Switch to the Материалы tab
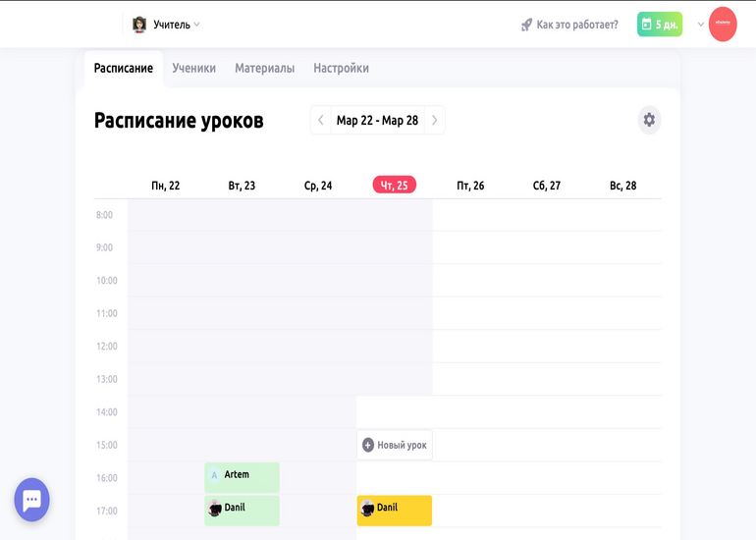756x540 pixels. [264, 69]
